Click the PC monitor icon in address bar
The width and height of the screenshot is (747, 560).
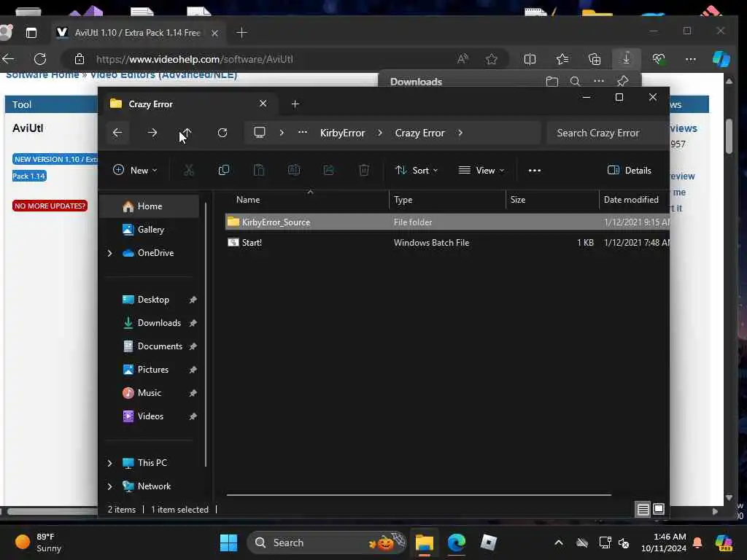coord(260,133)
